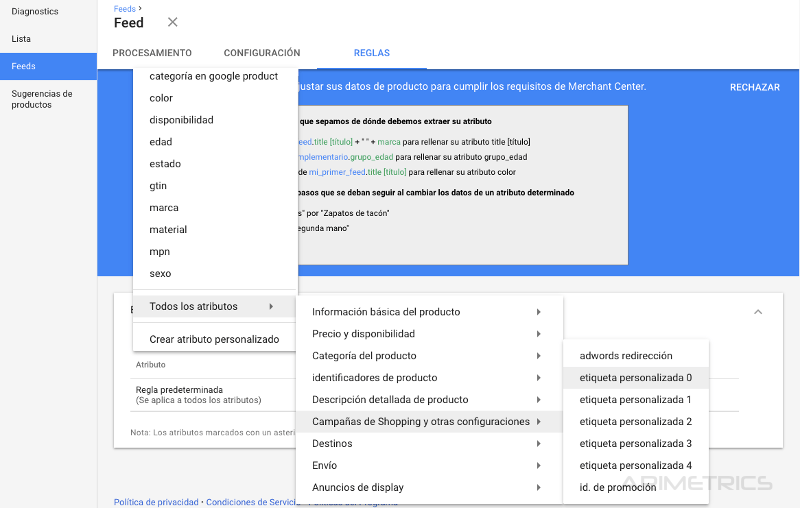Collapse the rules card with chevron
800x508 pixels.
click(x=758, y=312)
